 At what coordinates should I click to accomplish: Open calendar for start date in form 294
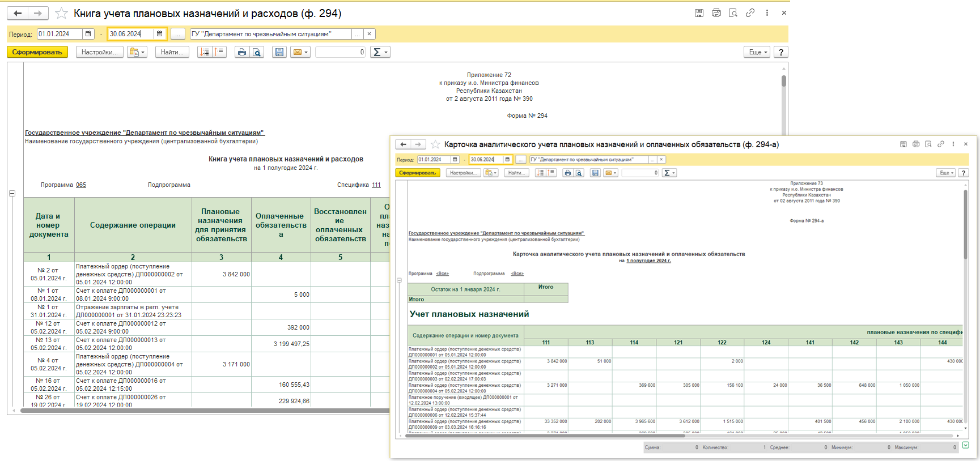tap(88, 34)
